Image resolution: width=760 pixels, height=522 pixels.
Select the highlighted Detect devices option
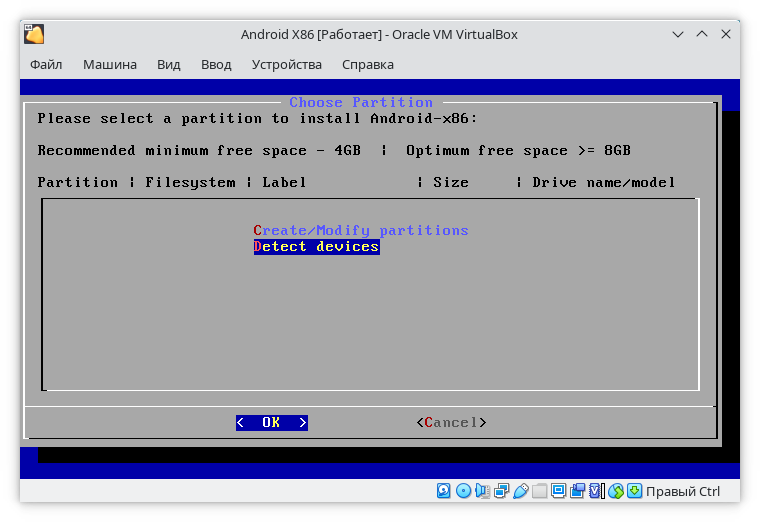click(316, 247)
